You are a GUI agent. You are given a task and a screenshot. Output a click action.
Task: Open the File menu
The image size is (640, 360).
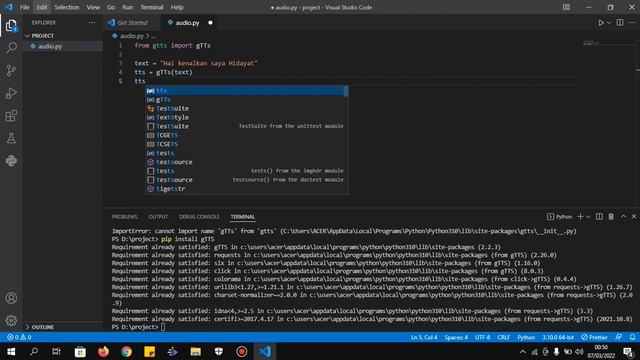[x=24, y=7]
